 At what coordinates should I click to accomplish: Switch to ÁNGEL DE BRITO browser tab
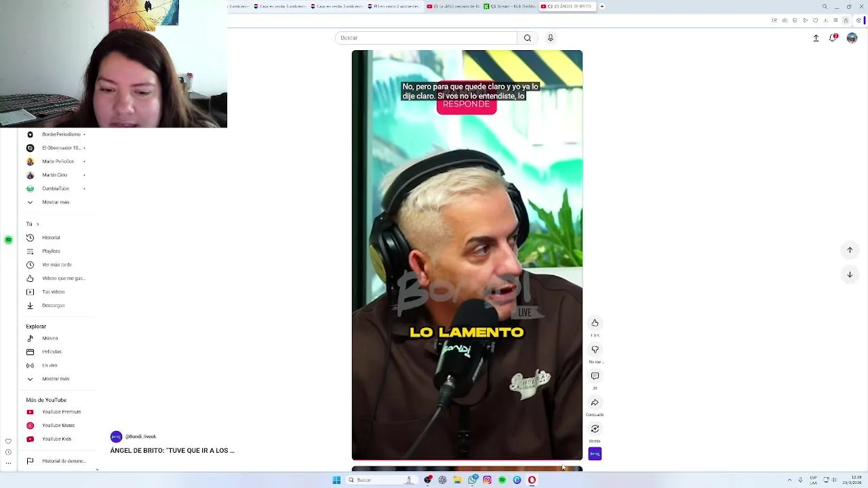pyautogui.click(x=568, y=6)
